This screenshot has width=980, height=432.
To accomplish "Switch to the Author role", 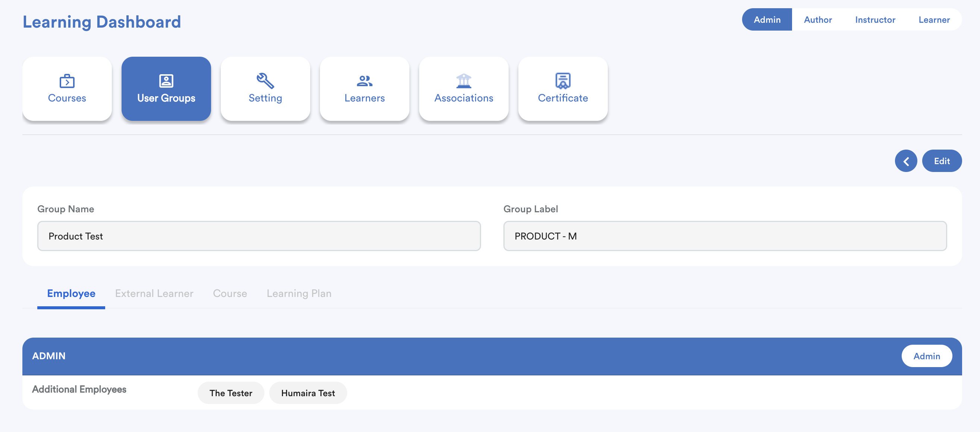I will 817,20.
